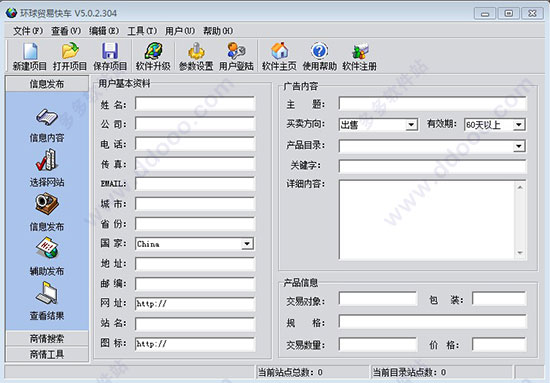Select 查看结果 sidebar icon
This screenshot has height=383, width=550.
[47, 293]
